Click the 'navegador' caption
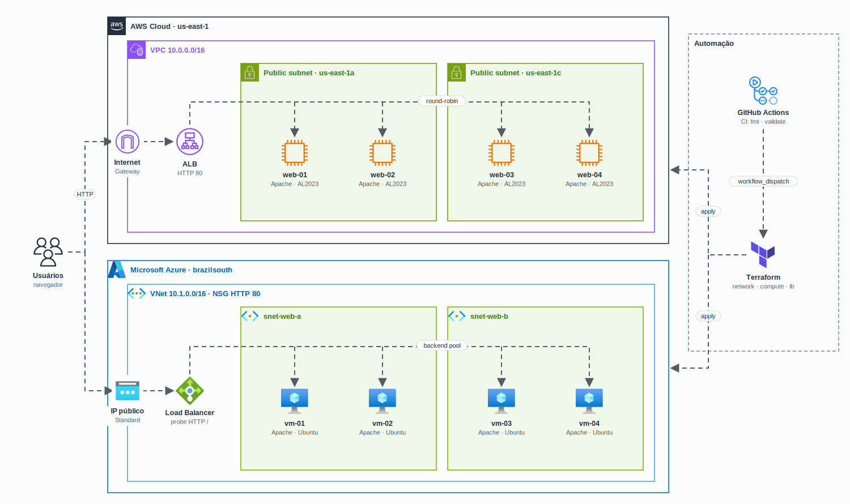Screen dimensions: 850x504 [x=48, y=285]
